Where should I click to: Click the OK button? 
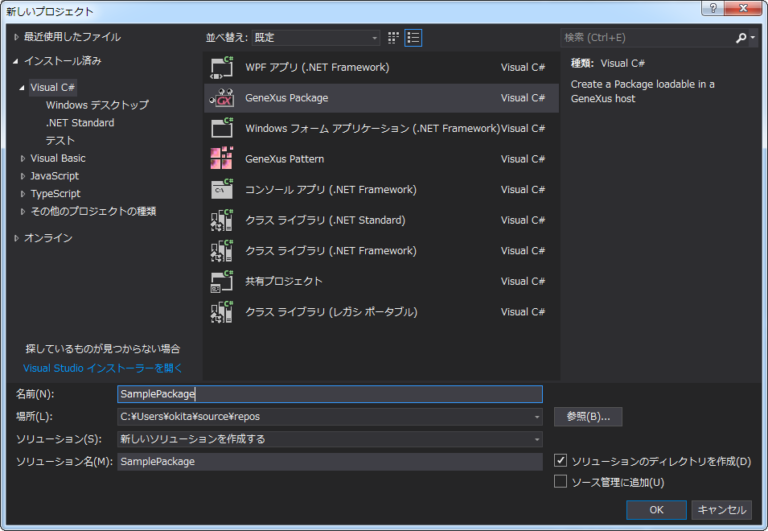point(656,509)
